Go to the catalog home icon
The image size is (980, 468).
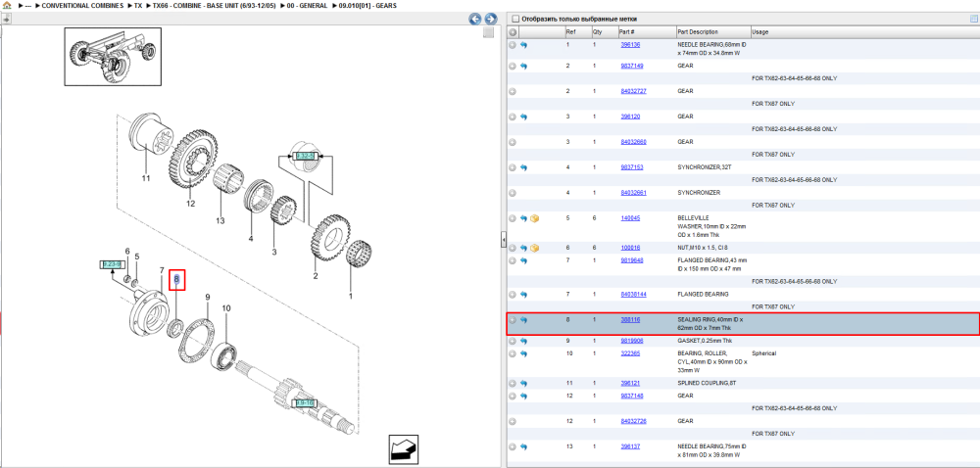[x=7, y=6]
